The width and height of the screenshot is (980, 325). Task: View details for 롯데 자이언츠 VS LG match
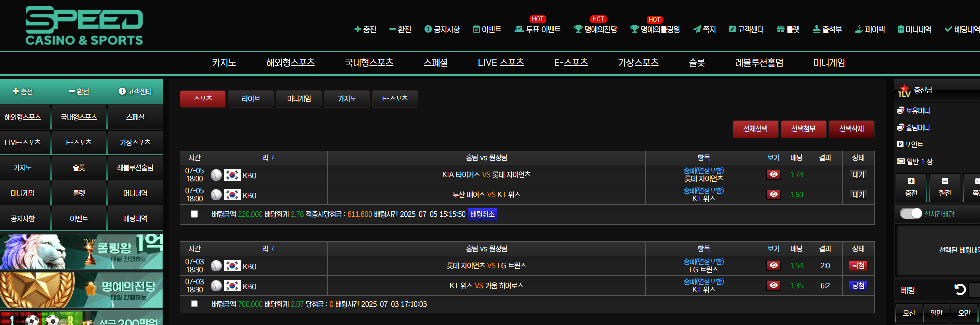tap(773, 265)
